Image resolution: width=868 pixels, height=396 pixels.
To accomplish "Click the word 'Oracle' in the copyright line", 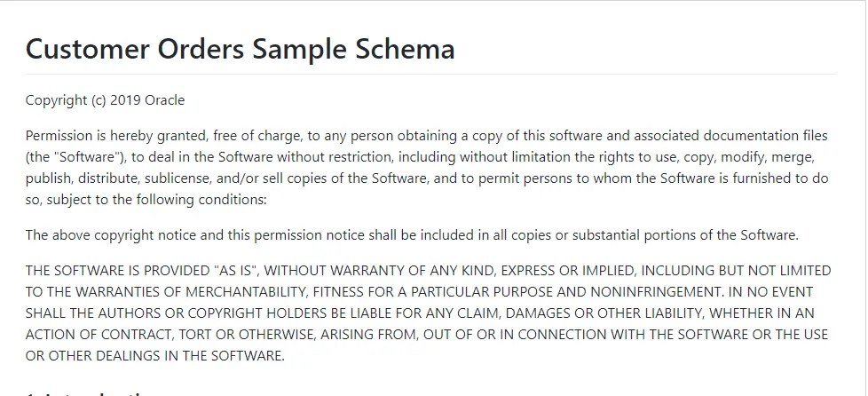I will [164, 100].
